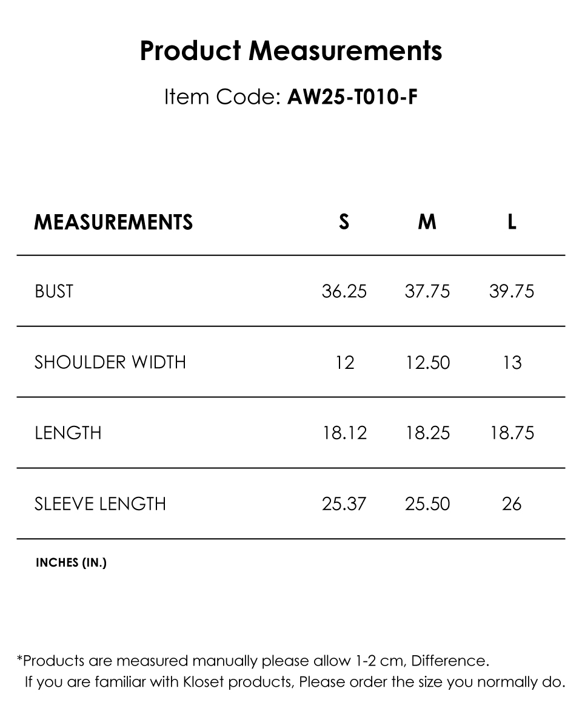Click length value 18.75 for size L

tap(512, 433)
